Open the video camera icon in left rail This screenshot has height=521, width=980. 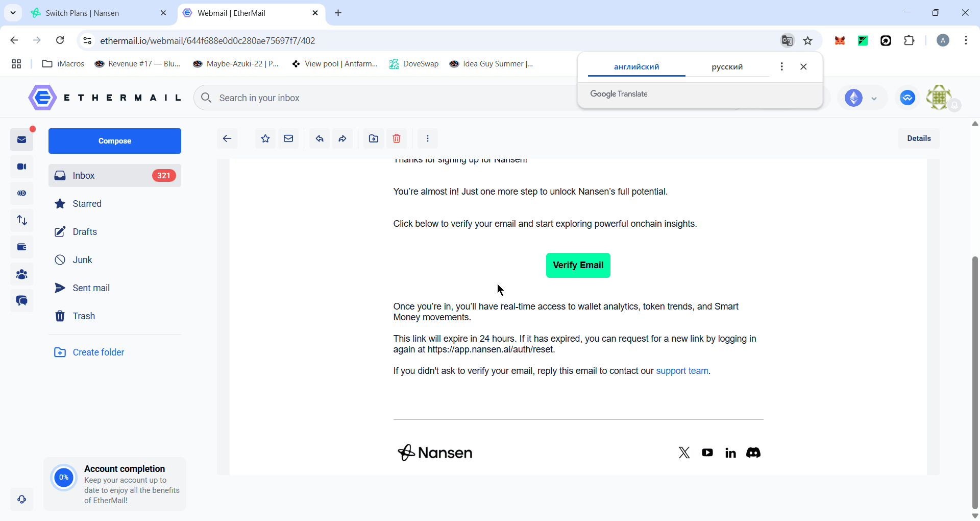(21, 167)
